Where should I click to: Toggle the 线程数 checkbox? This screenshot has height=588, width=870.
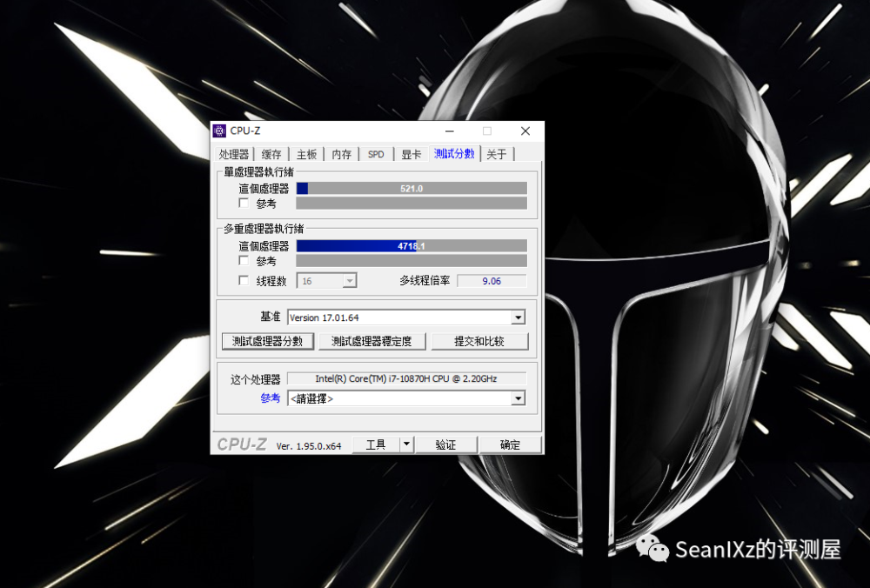pos(244,281)
